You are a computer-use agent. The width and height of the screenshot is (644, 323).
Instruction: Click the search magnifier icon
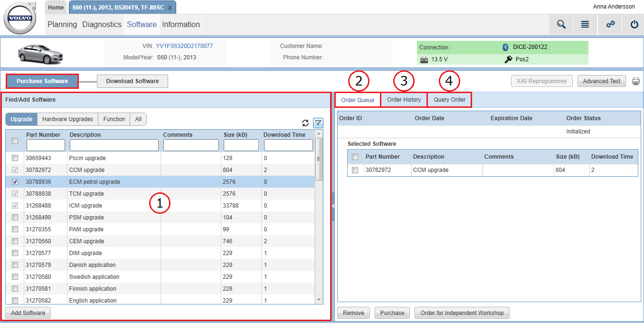(x=561, y=24)
